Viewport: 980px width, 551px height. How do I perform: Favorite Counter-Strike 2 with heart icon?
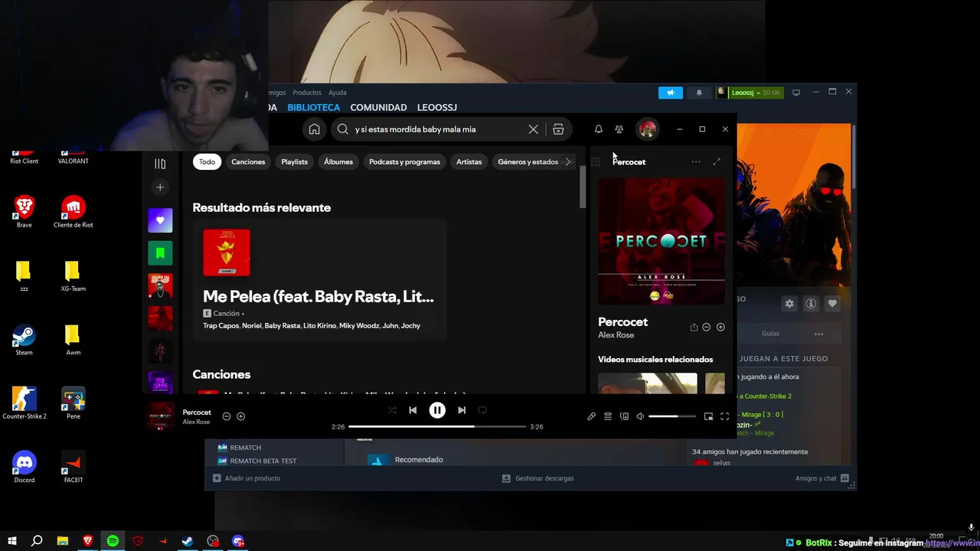coord(832,304)
